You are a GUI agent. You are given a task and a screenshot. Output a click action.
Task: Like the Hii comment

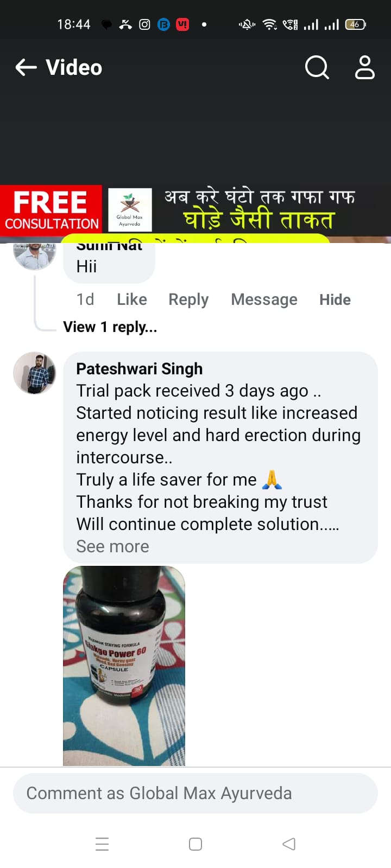pos(132,299)
